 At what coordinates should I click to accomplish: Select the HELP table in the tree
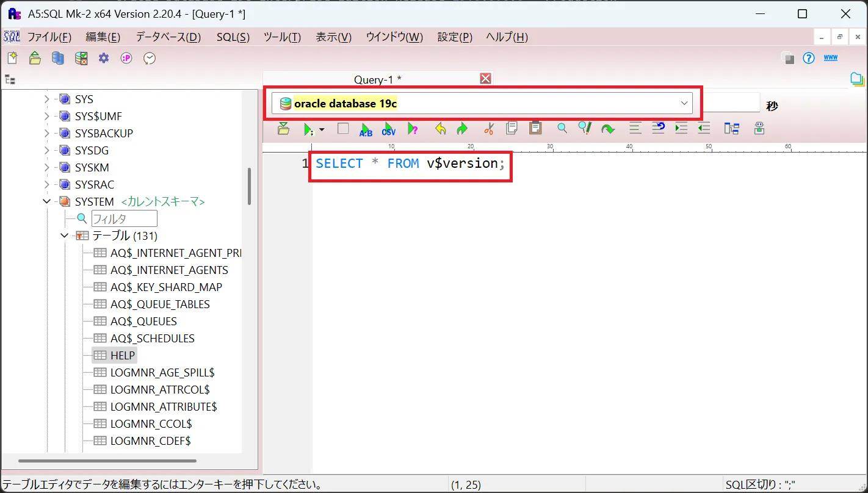pos(123,355)
